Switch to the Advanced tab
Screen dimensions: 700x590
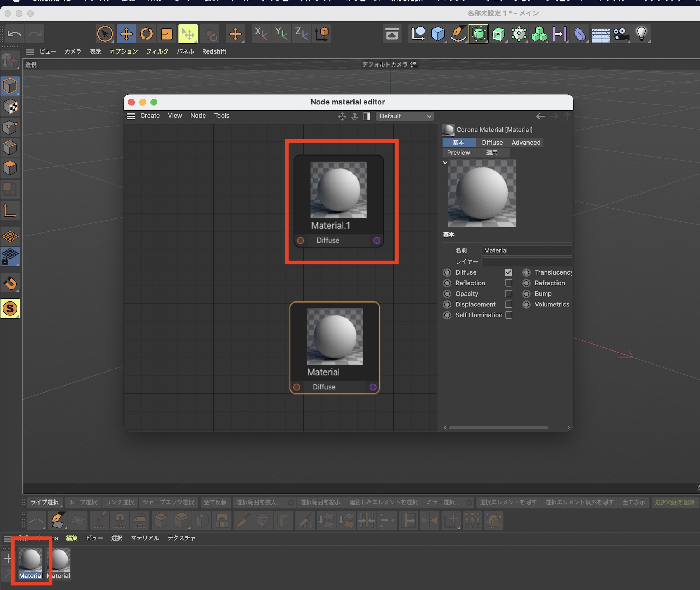tap(526, 143)
